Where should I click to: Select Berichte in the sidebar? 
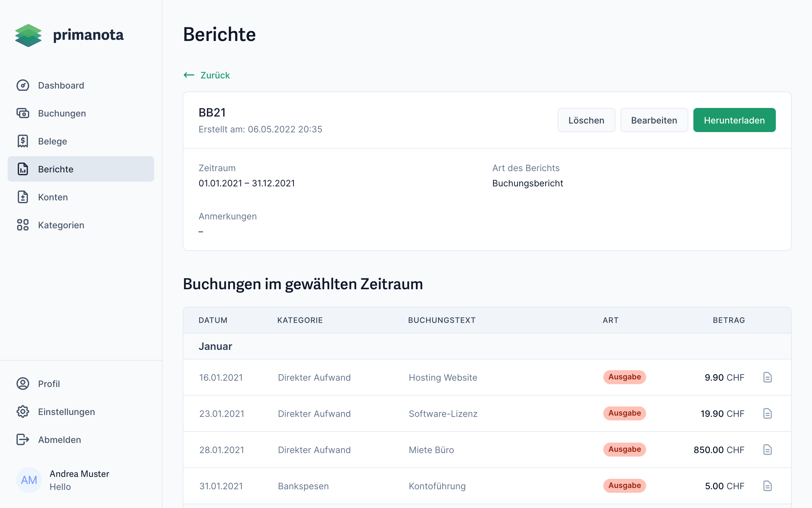tap(81, 169)
